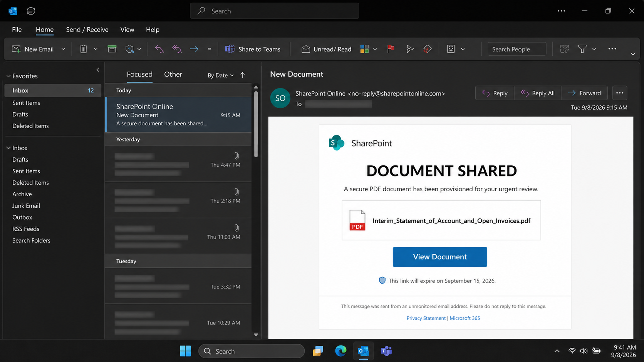
Task: Select the Home ribbon tab
Action: pyautogui.click(x=45, y=30)
